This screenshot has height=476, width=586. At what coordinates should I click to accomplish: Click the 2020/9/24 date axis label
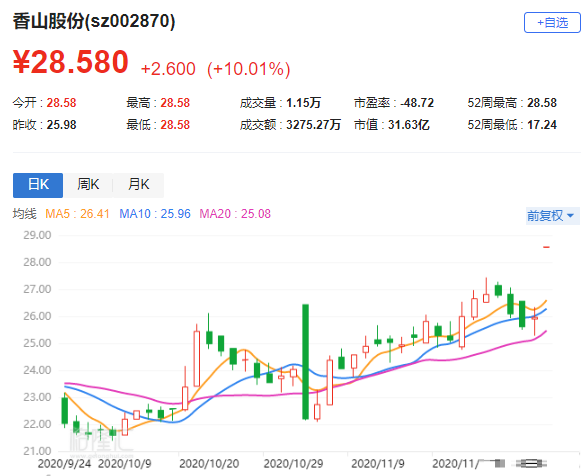point(64,464)
